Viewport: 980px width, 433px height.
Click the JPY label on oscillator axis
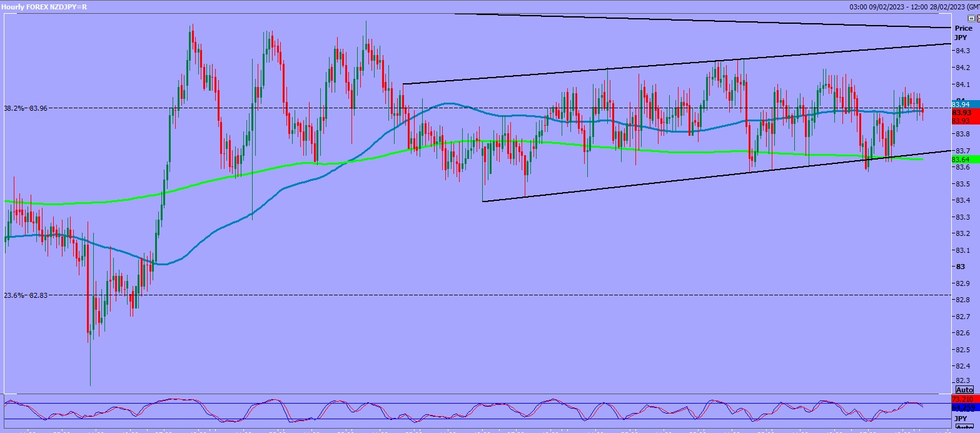[x=960, y=417]
